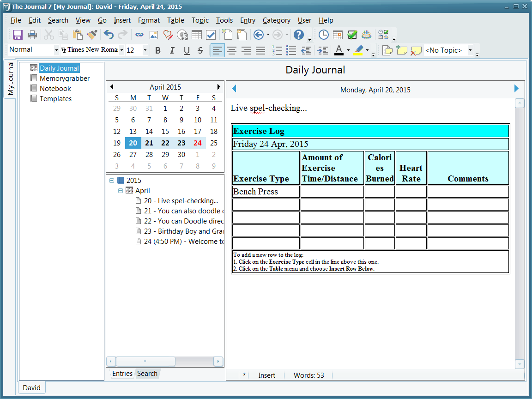The height and width of the screenshot is (399, 532).
Task: Open the No Topic dropdown
Action: 470,50
